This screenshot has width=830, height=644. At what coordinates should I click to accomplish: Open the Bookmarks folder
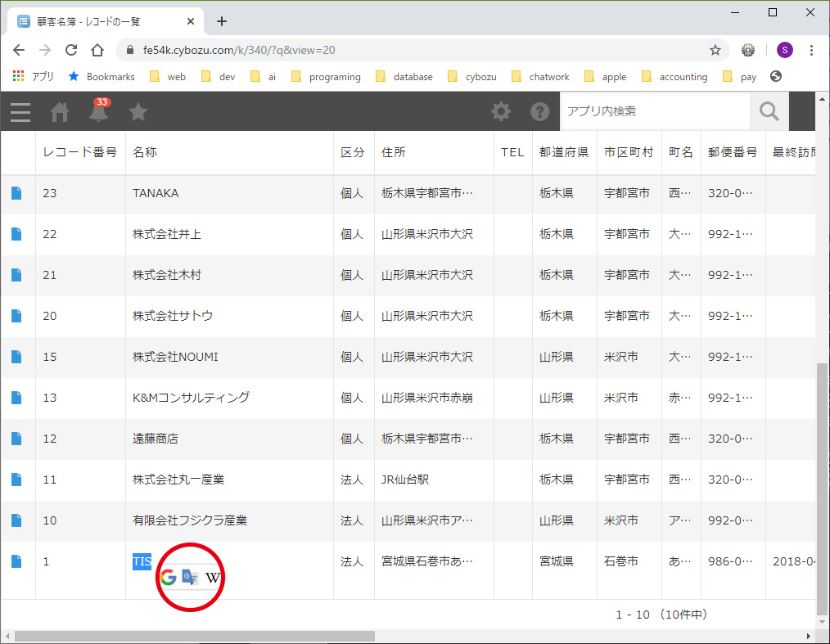[101, 77]
